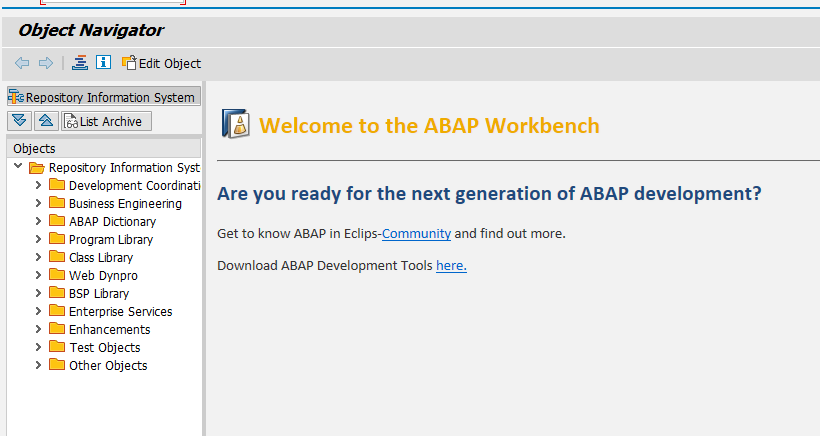Select the Web Dynpro tree label
The height and width of the screenshot is (436, 820).
tap(104, 276)
